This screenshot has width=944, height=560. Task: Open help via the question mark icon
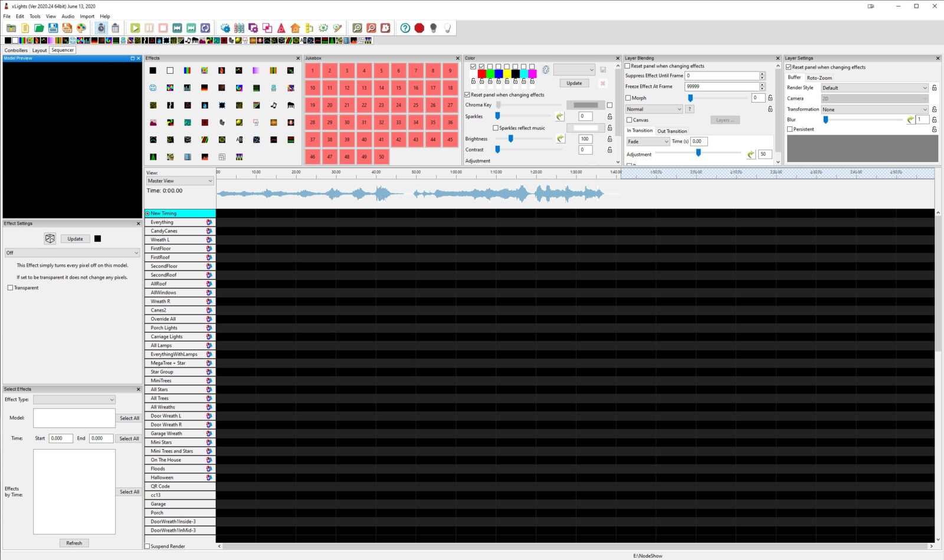pyautogui.click(x=405, y=28)
